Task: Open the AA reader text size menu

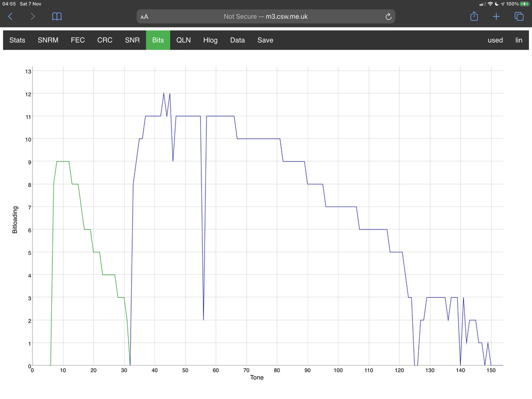Action: (144, 16)
